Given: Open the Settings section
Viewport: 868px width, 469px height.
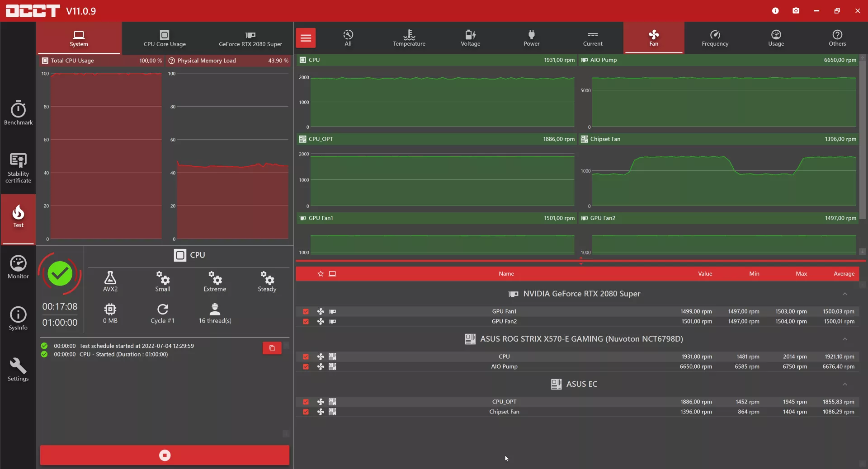Looking at the screenshot, I should [x=18, y=370].
